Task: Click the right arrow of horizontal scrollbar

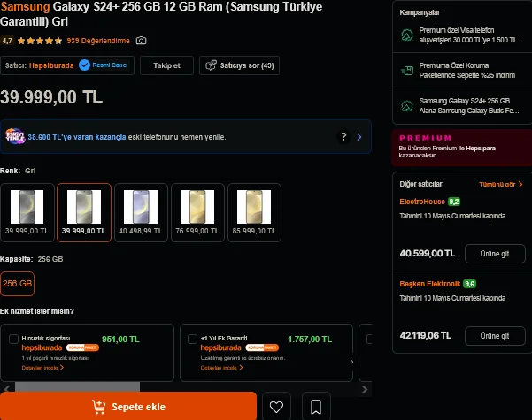Action: (x=365, y=389)
